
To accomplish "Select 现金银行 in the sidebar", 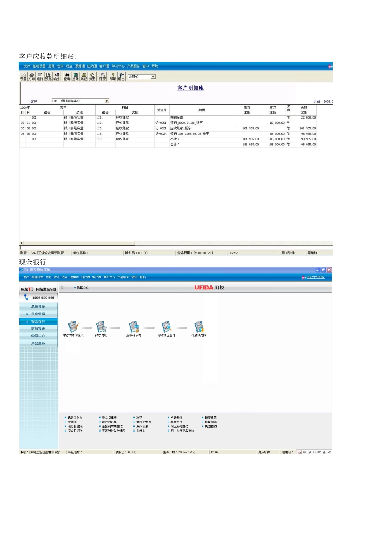I will 38,322.
